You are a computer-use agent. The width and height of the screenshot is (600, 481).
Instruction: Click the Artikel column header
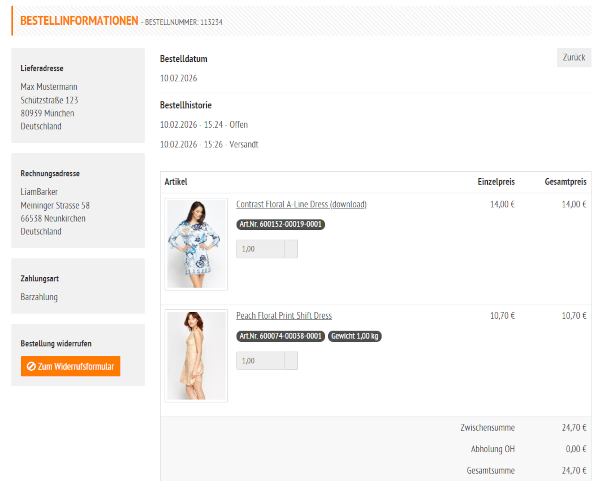[x=176, y=182]
